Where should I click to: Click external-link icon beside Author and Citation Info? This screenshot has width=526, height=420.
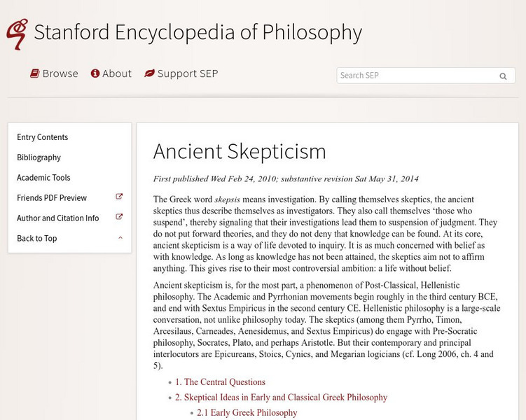(x=119, y=217)
